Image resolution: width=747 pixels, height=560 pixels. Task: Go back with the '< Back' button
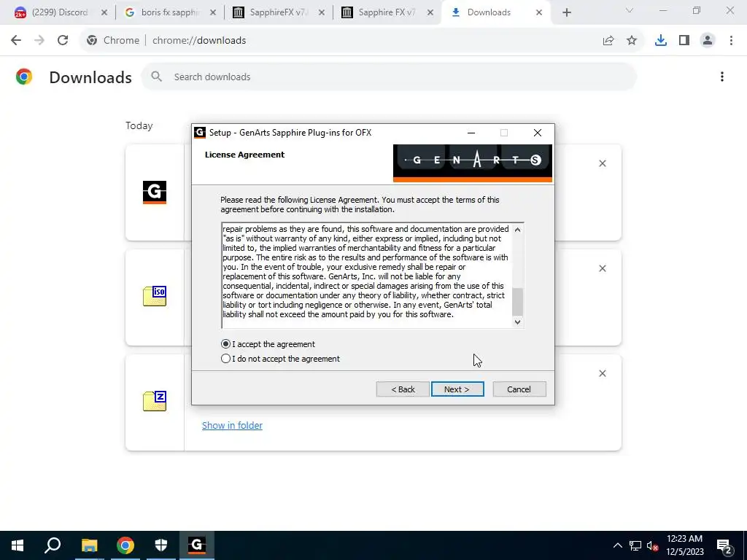[x=403, y=389]
